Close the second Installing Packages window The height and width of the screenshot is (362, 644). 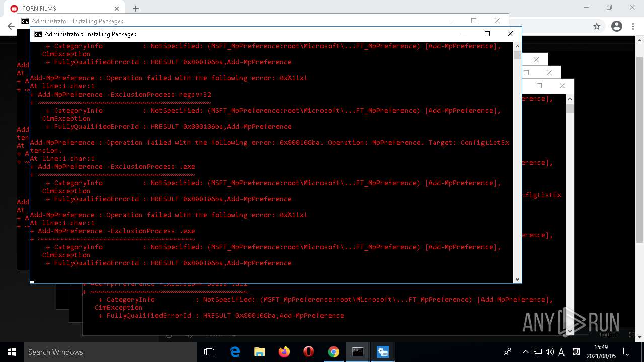coord(497,21)
